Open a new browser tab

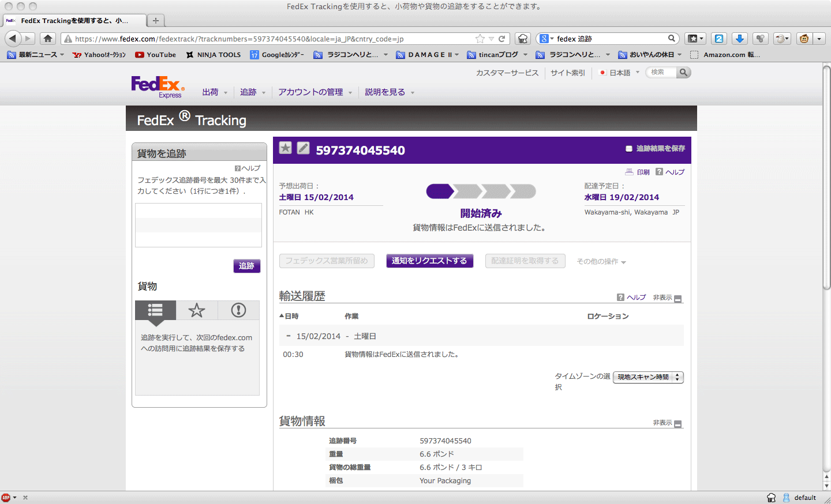coord(156,21)
